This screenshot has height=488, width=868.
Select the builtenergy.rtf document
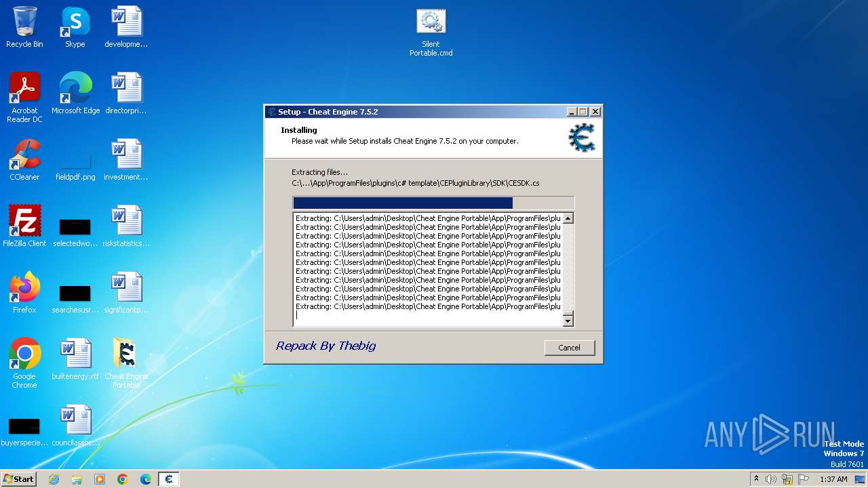click(x=75, y=359)
